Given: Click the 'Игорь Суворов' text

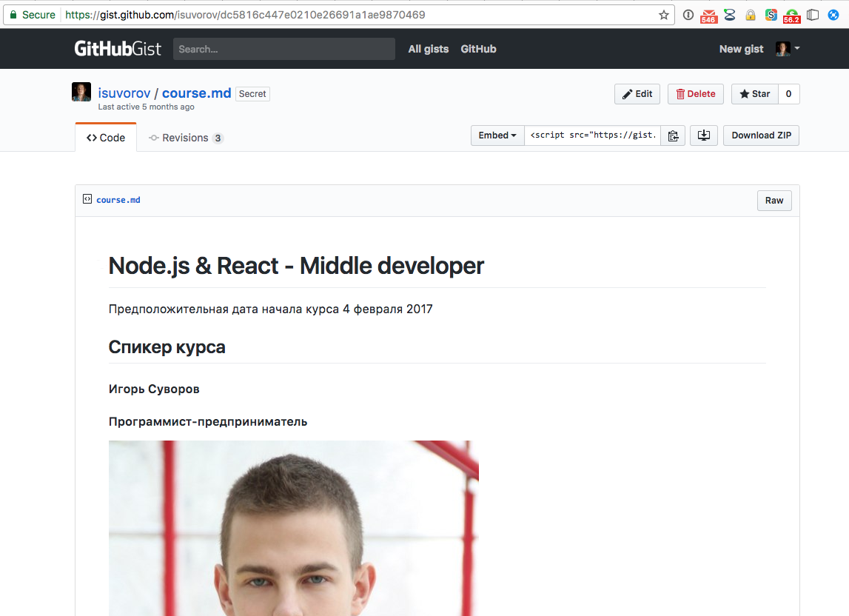Looking at the screenshot, I should pyautogui.click(x=154, y=389).
